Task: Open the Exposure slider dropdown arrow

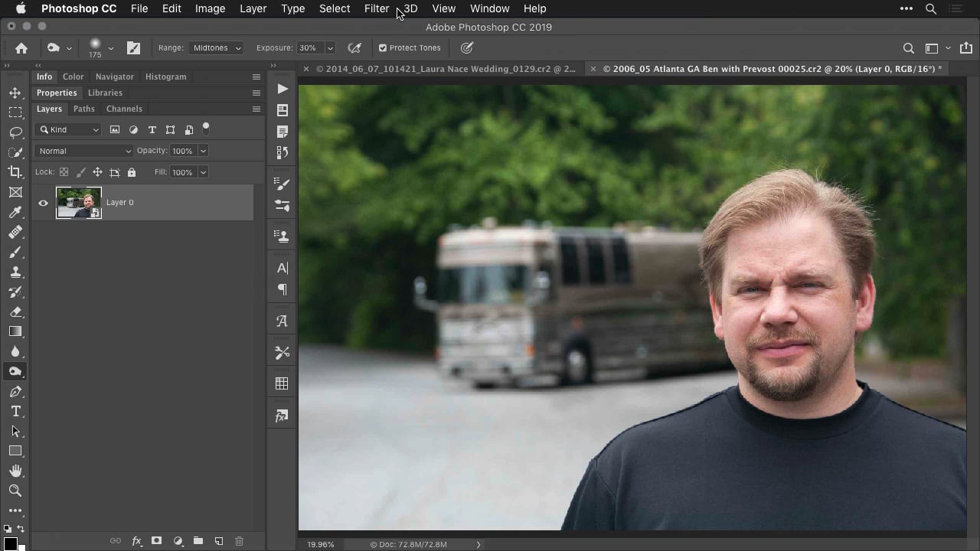Action: tap(330, 47)
